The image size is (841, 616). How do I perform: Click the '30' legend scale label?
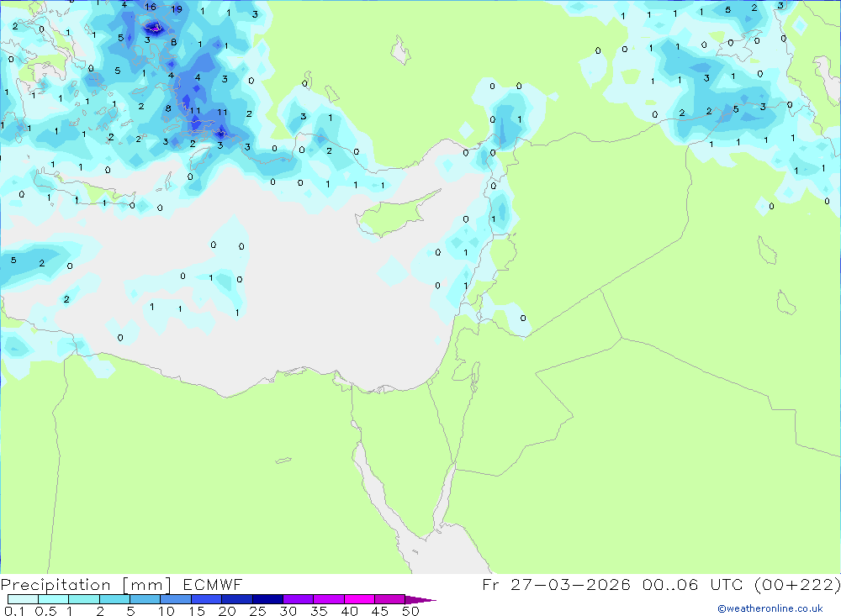[288, 611]
